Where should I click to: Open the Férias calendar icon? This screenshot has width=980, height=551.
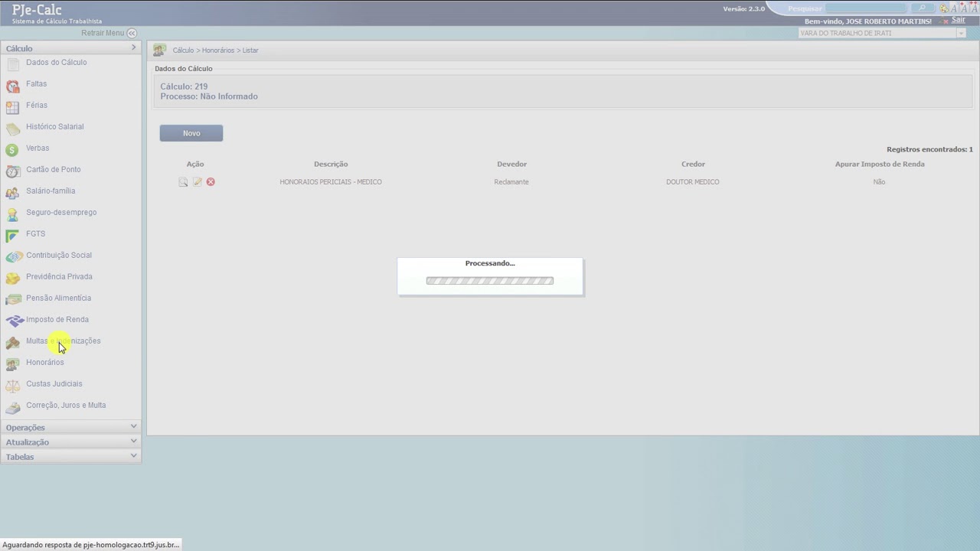[12, 108]
